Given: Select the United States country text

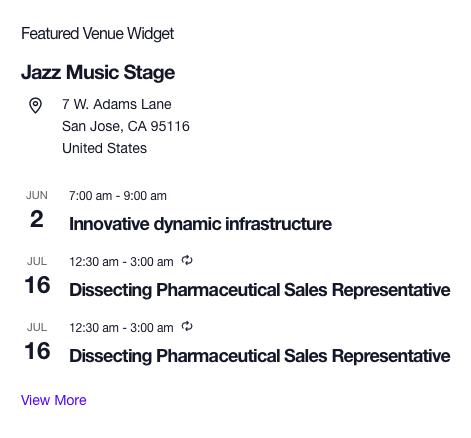Looking at the screenshot, I should [104, 148].
